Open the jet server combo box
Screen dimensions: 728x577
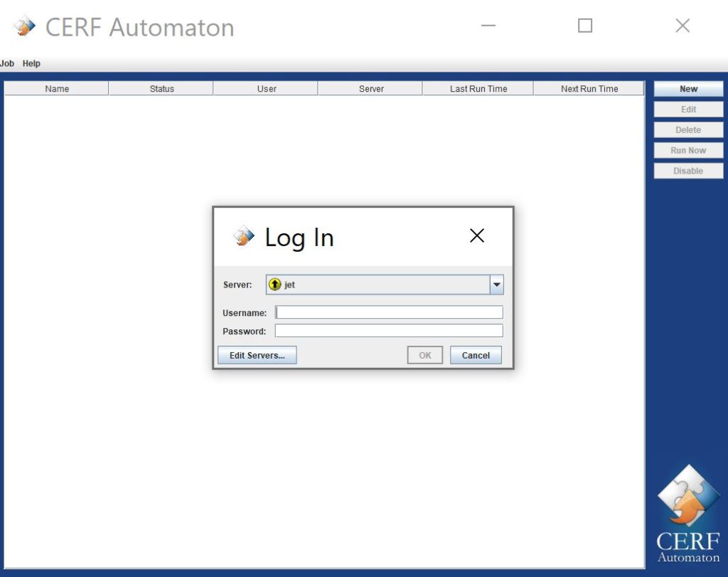378,285
